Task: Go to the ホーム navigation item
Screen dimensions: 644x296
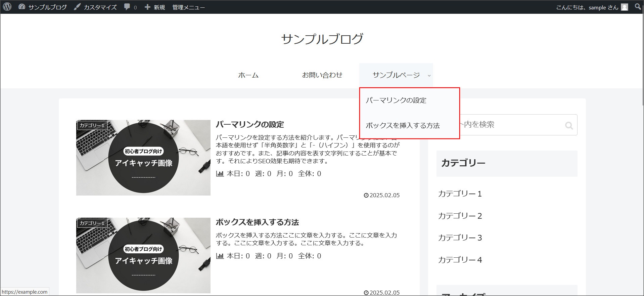Action: click(248, 75)
